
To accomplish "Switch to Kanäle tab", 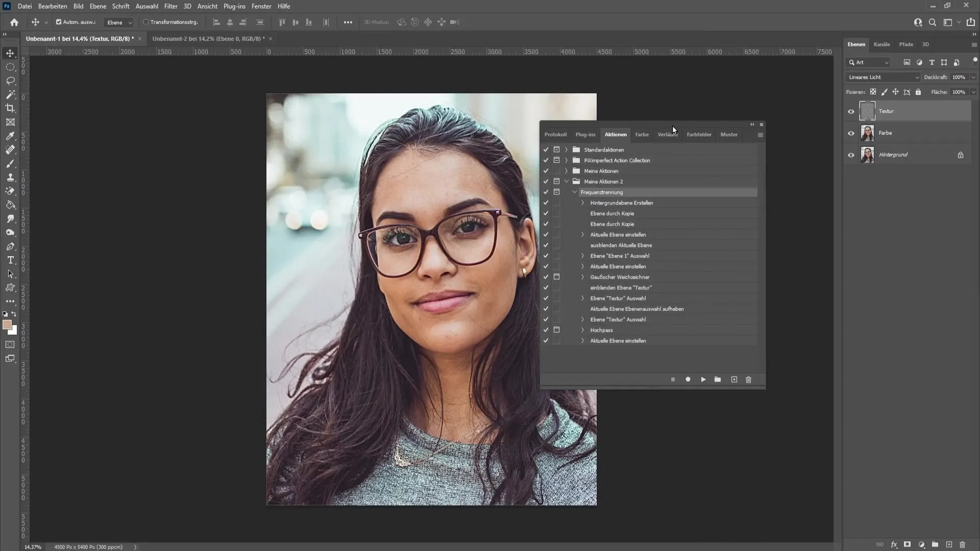I will point(881,44).
